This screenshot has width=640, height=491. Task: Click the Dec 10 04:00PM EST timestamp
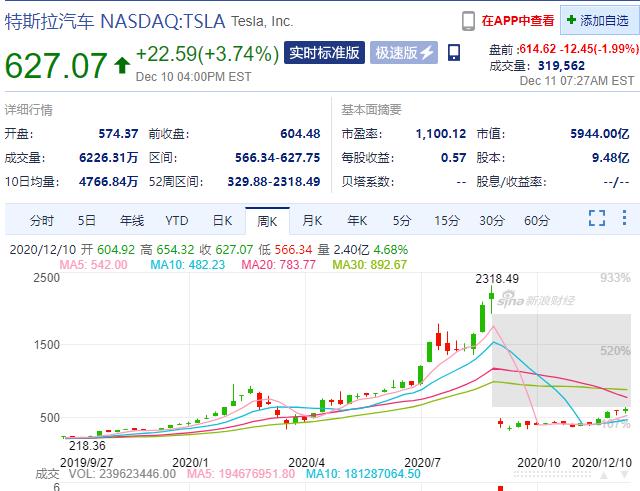point(193,77)
